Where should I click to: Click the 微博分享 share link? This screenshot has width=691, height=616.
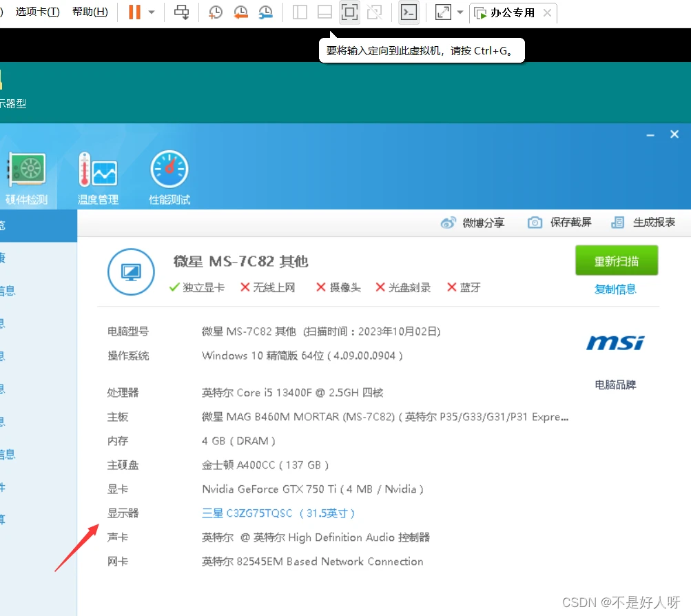pos(484,223)
